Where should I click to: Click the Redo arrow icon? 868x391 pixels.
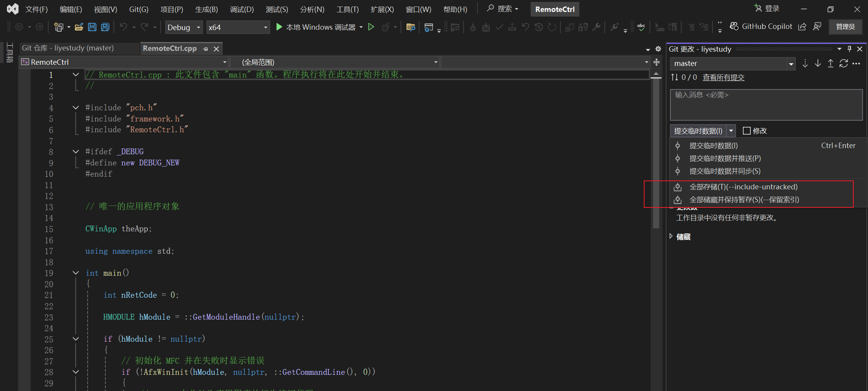[x=144, y=27]
